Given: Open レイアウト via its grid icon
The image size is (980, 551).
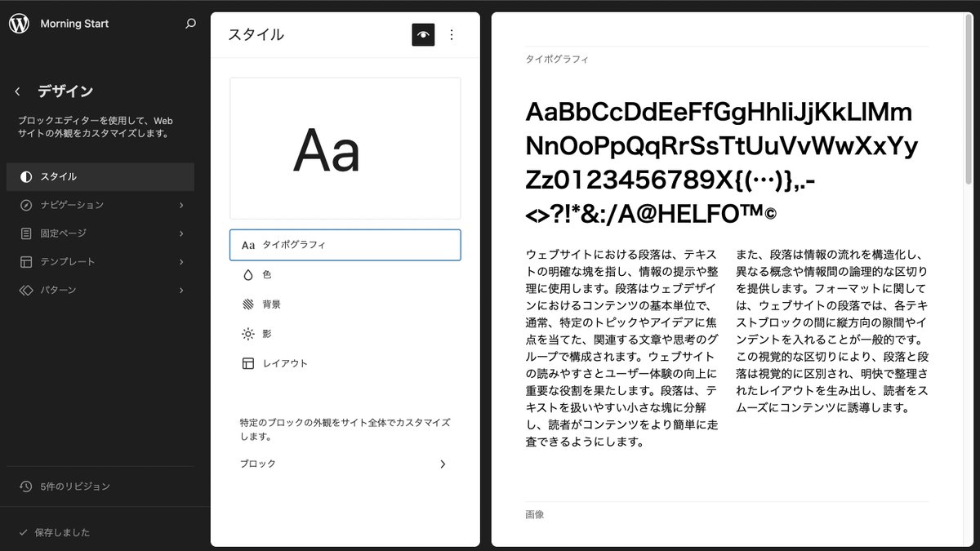Looking at the screenshot, I should pos(248,362).
